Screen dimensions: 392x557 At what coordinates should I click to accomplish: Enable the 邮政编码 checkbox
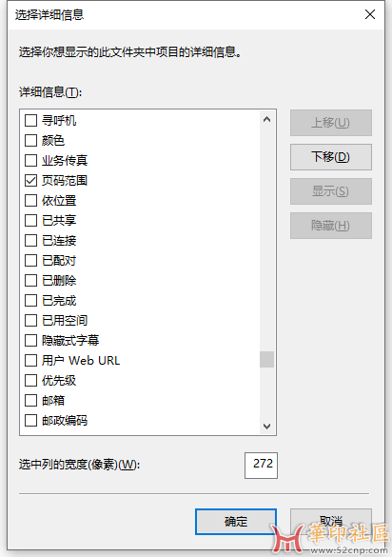click(x=30, y=421)
